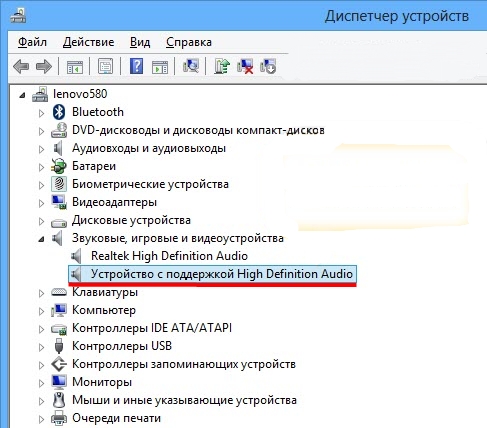Select the Контроллеры USB category

122,346
